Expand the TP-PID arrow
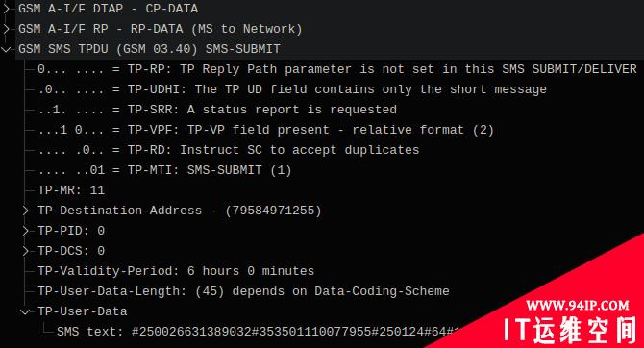644x348 pixels. click(25, 231)
